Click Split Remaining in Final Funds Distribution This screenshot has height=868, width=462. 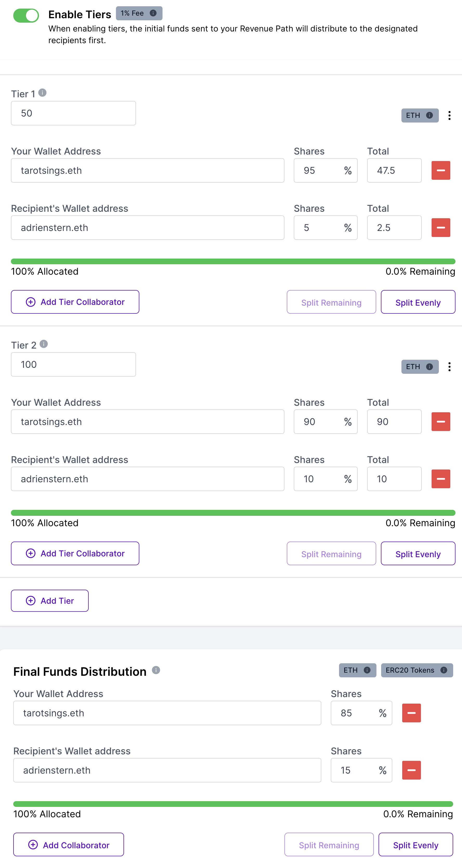[329, 845]
